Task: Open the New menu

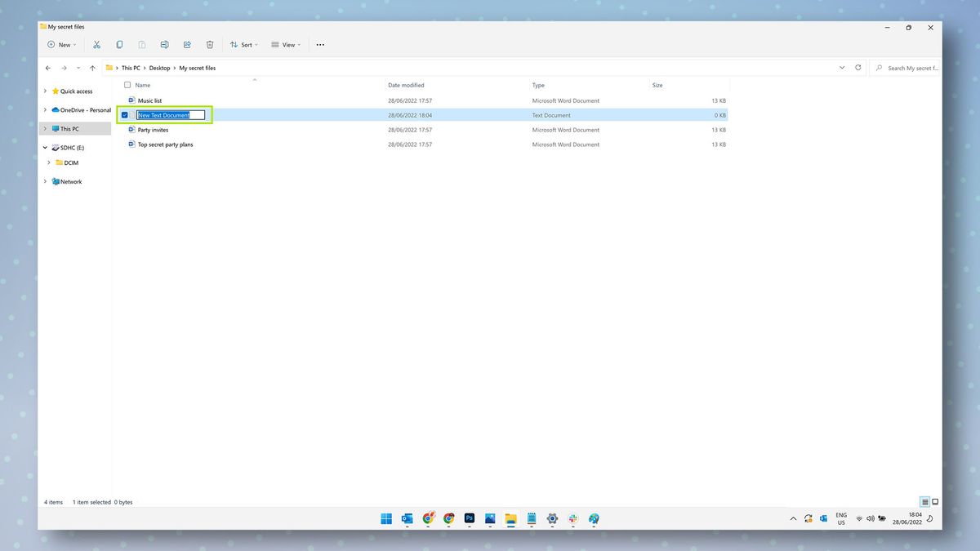Action: pos(61,44)
